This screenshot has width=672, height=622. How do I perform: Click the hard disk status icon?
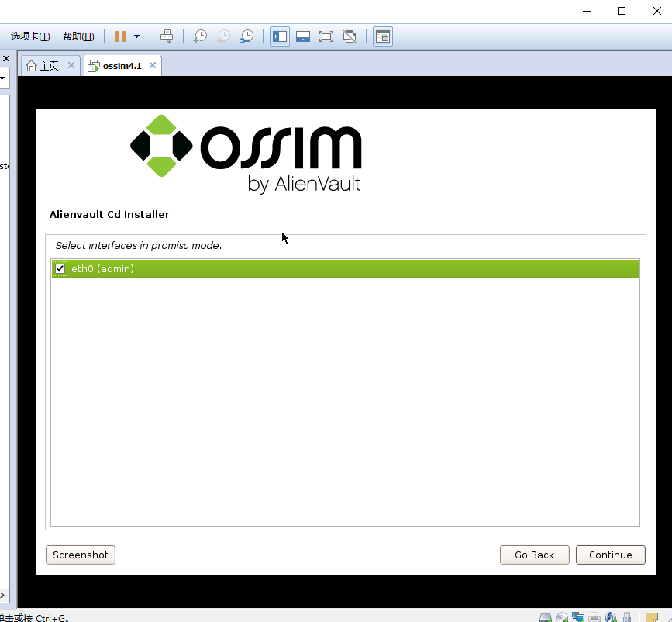tap(546, 617)
